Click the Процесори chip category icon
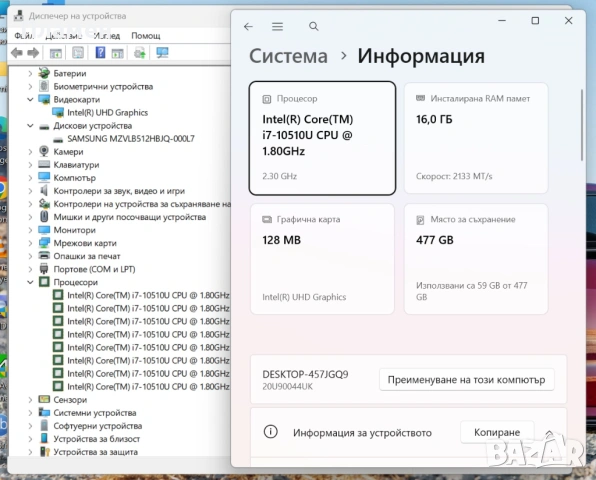The height and width of the screenshot is (480, 596). click(44, 282)
